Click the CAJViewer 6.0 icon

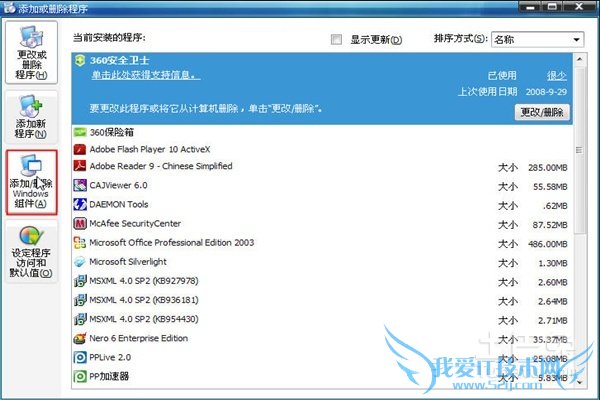coord(80,185)
